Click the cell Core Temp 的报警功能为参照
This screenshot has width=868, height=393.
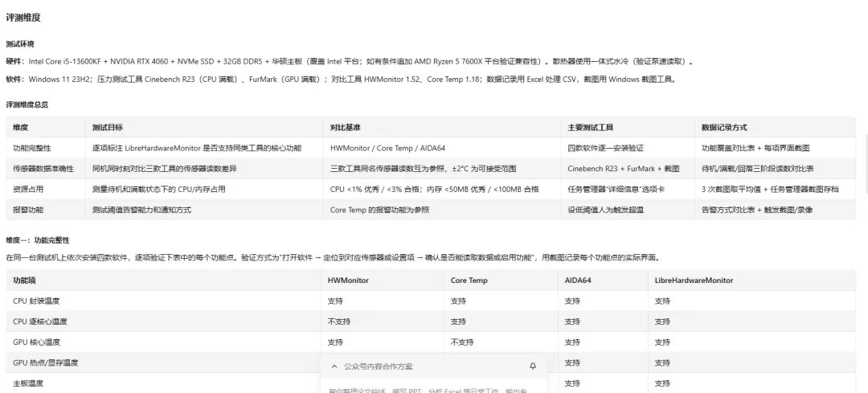(x=379, y=210)
